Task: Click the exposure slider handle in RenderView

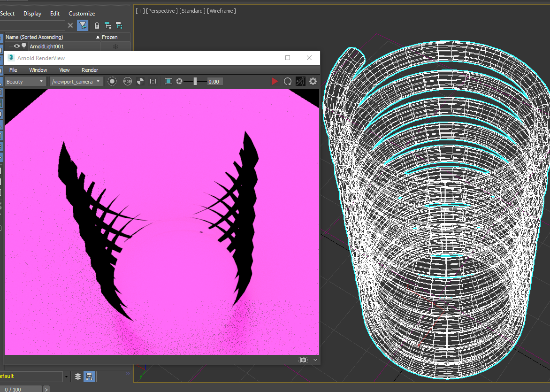Action: tap(195, 81)
